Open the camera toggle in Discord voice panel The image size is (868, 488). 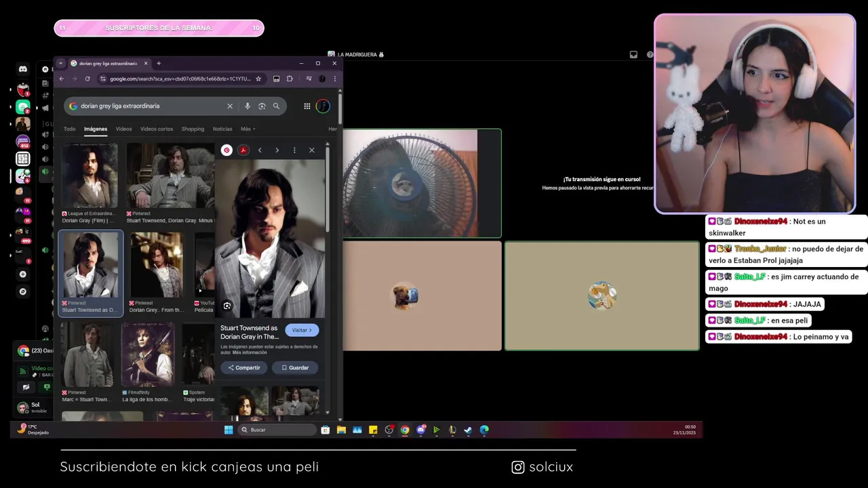click(26, 387)
